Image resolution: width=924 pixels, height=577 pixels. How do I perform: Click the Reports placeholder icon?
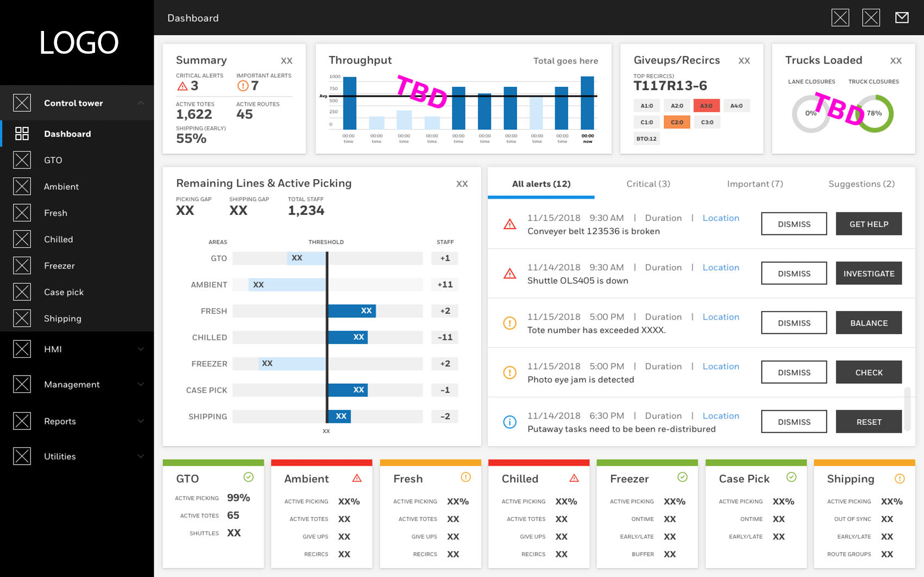click(x=22, y=421)
